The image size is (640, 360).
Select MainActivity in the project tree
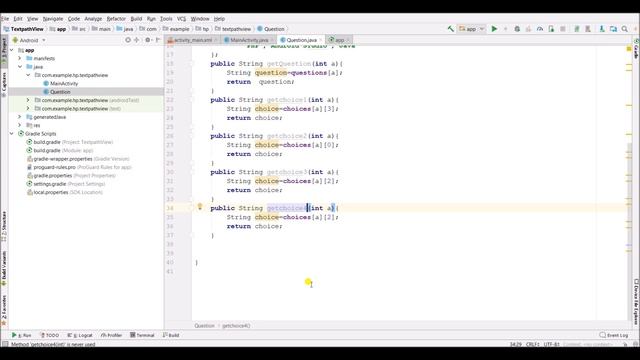pos(64,83)
